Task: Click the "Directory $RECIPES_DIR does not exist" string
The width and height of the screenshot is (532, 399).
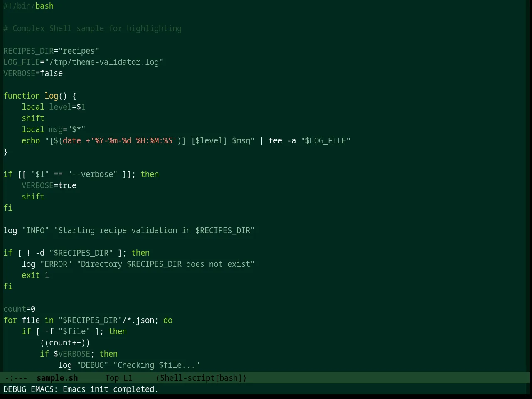Action: tap(165, 264)
